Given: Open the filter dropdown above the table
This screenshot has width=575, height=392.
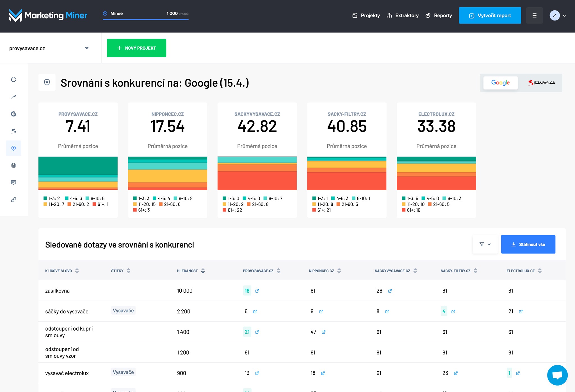Looking at the screenshot, I should point(485,244).
